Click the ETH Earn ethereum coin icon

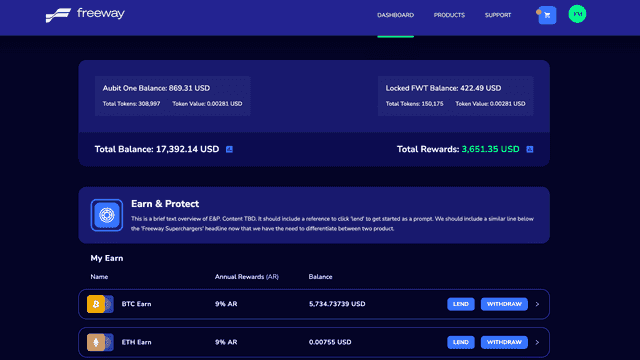[x=96, y=342]
